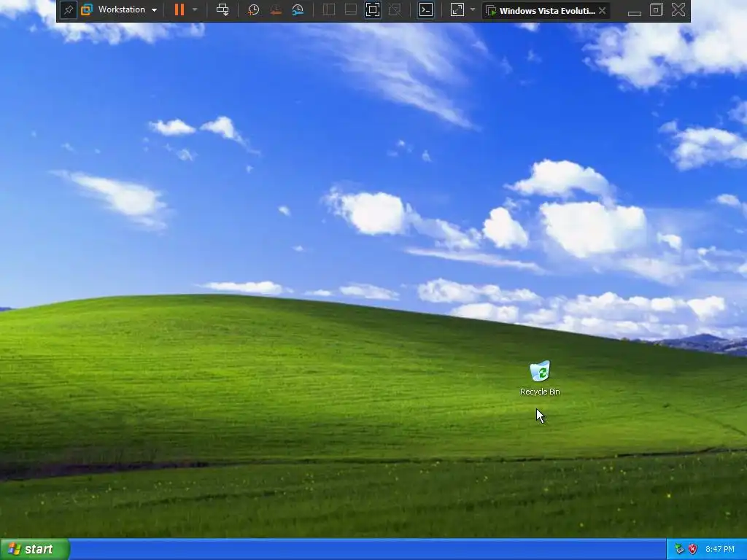Open the Windows XP start menu
The width and height of the screenshot is (747, 560).
[x=35, y=549]
